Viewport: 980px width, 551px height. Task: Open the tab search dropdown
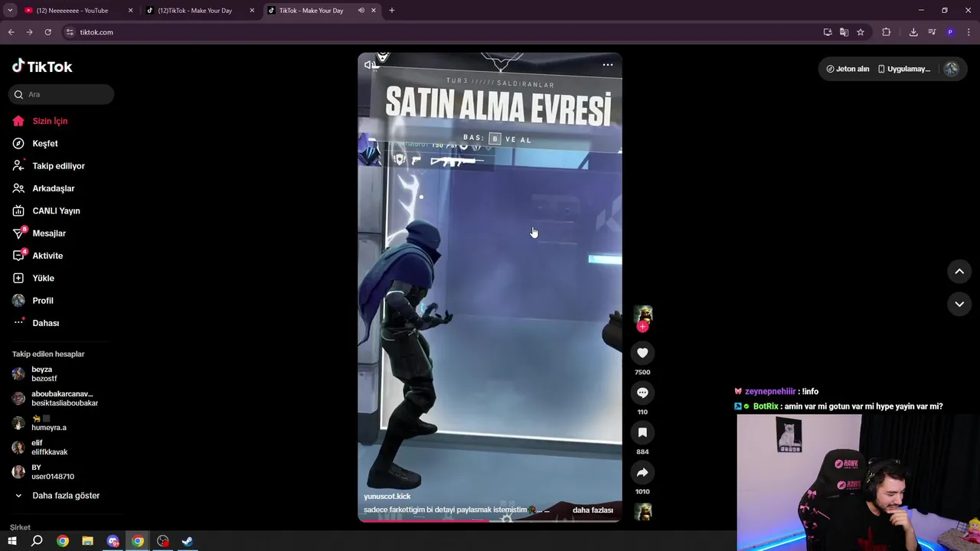coord(10,11)
